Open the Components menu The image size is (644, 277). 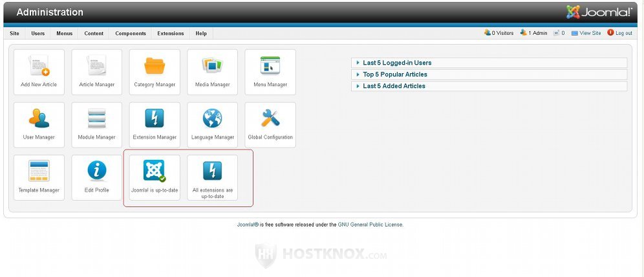click(131, 34)
